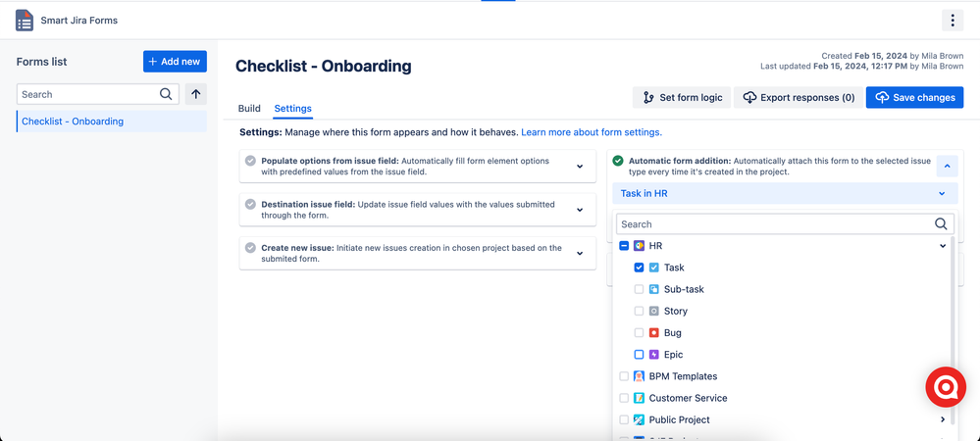Uncheck the Task checkbox
This screenshot has width=980, height=441.
coord(639,268)
